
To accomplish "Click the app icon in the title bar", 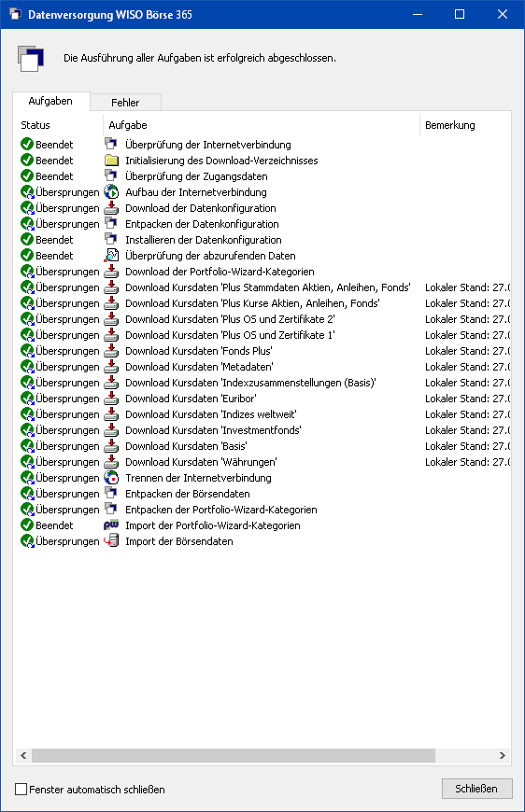I will pyautogui.click(x=15, y=14).
